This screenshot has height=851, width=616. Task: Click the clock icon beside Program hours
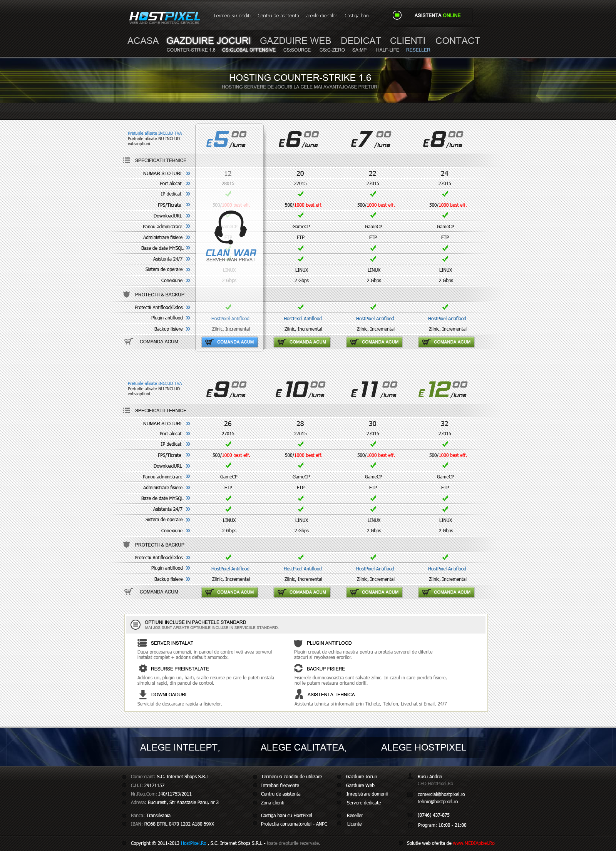tap(410, 825)
